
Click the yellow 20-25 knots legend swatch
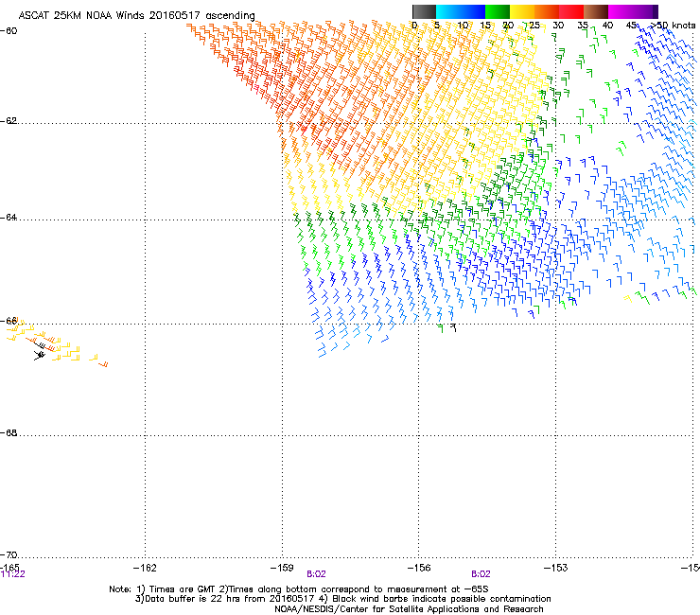click(x=522, y=11)
